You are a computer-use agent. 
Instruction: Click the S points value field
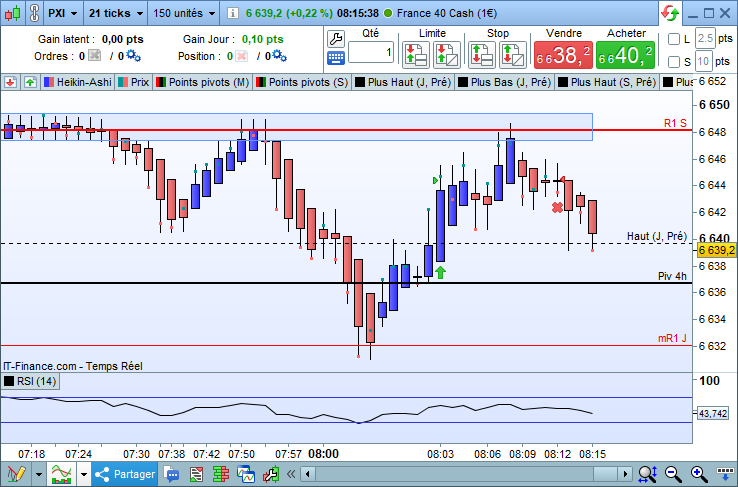(x=703, y=62)
